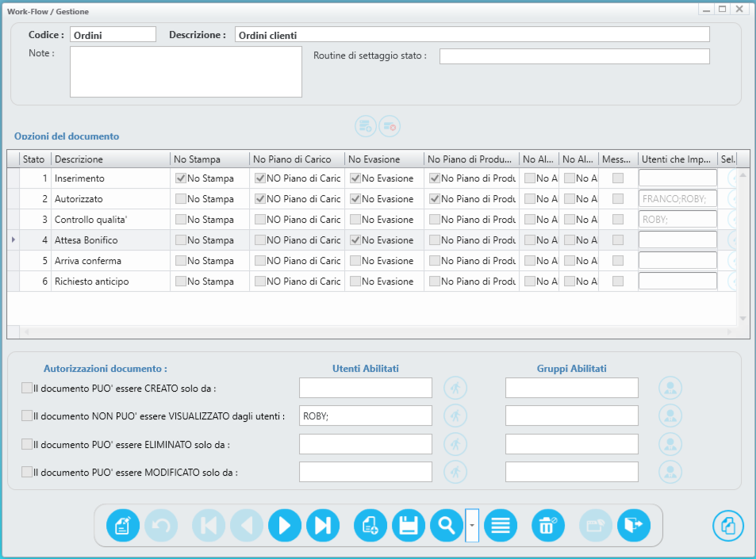Pick enabled users for the ELIMINATO rule

[x=455, y=444]
